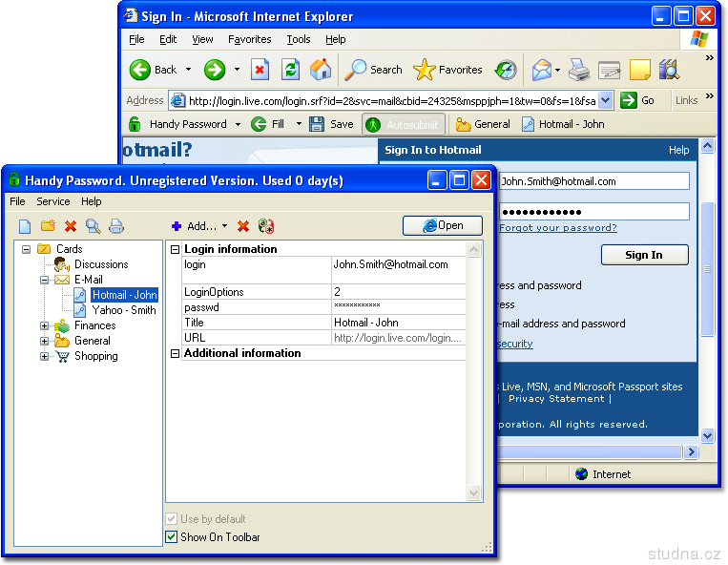Click the Search magnifier in IE toolbar
Viewport: 728px width, 565px height.
click(x=356, y=70)
